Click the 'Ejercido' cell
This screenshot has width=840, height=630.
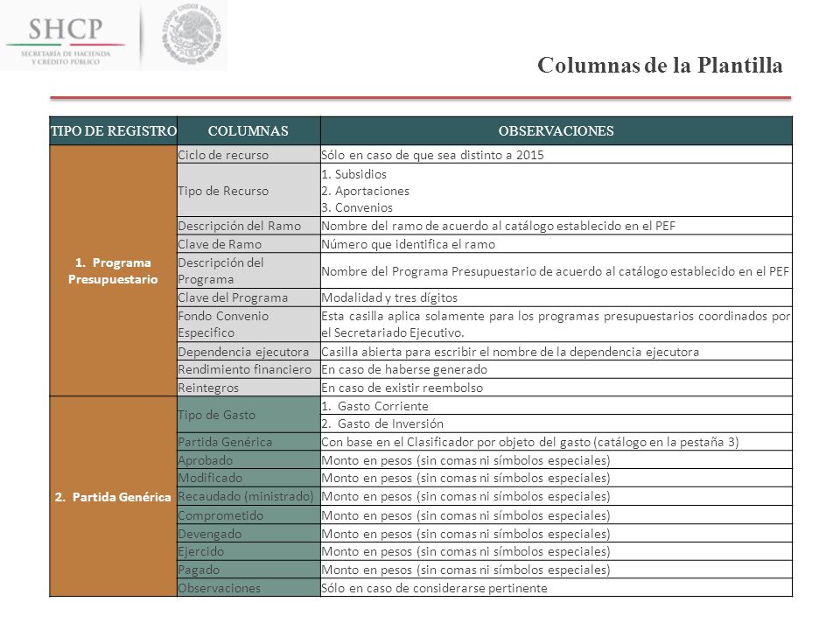(x=248, y=551)
